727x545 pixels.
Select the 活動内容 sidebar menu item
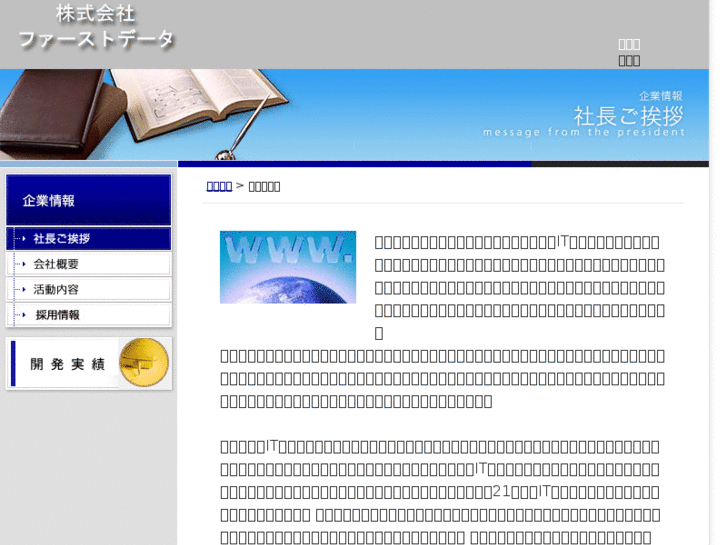coord(89,289)
